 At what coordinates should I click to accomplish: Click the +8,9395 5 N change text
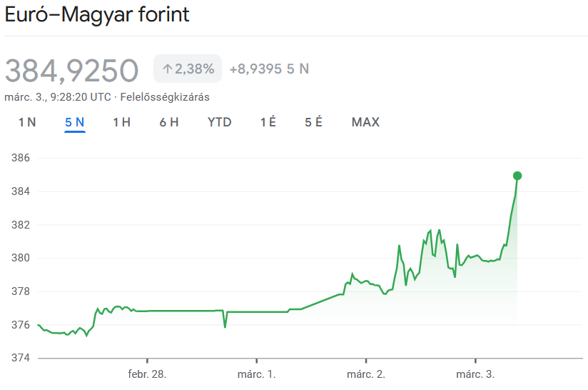click(x=269, y=69)
